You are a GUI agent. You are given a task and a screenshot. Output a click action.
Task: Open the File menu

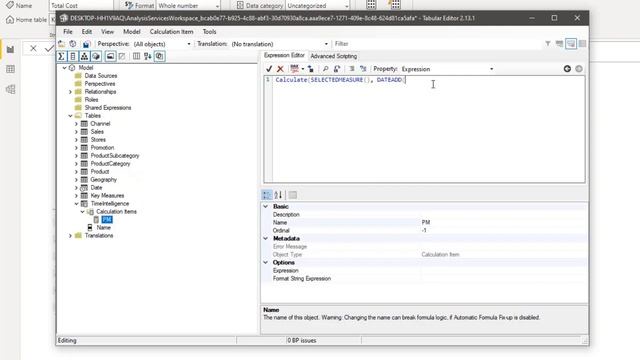point(68,31)
